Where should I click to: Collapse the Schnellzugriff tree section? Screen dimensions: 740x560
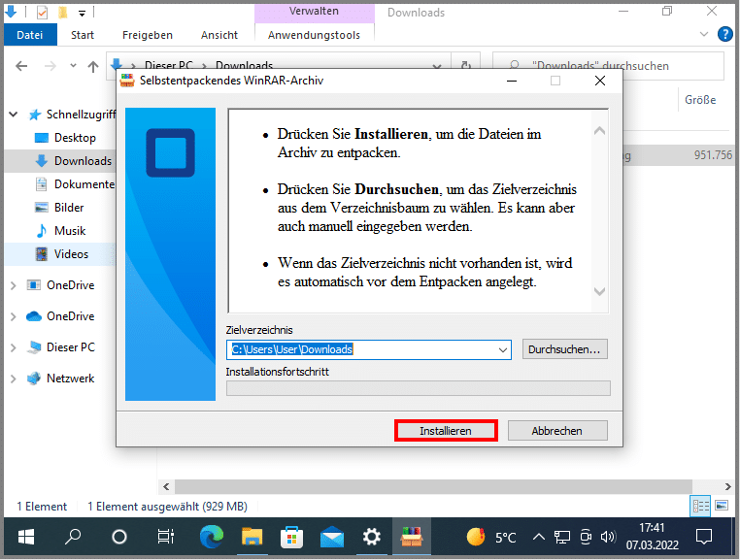(14, 115)
